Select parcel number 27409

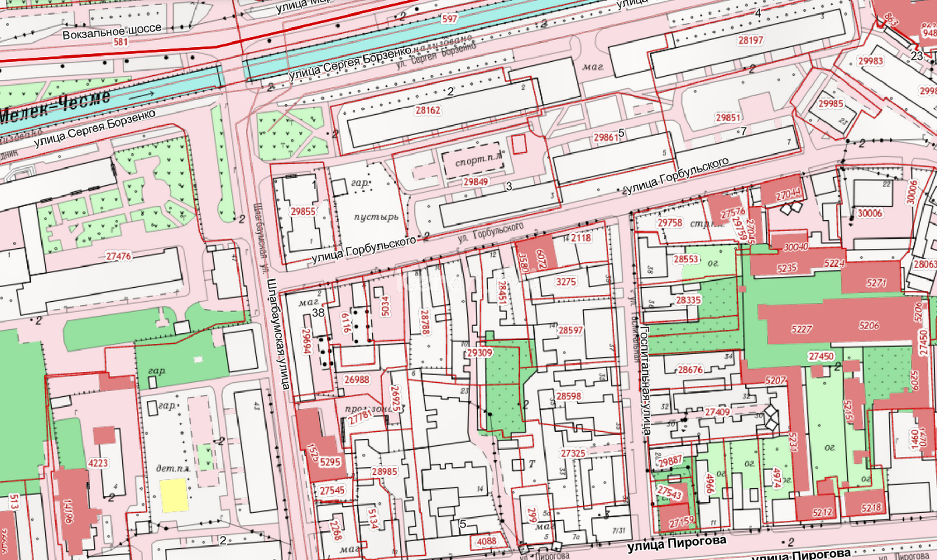717,412
